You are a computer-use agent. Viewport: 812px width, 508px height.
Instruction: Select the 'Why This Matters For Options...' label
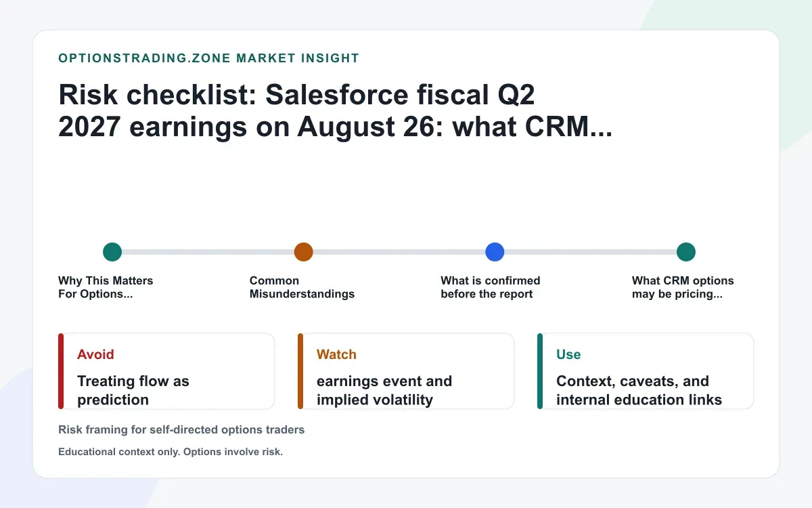pos(106,287)
